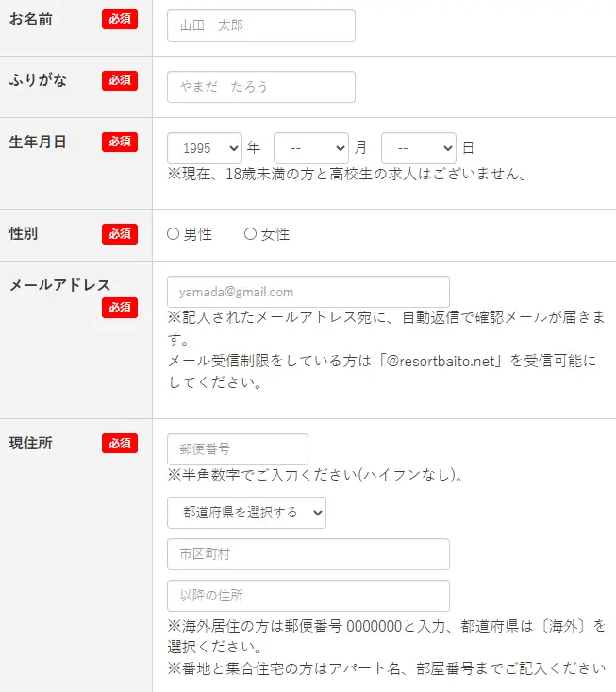The width and height of the screenshot is (616, 692).
Task: Open the birth day (日) dropdown
Action: pyautogui.click(x=419, y=148)
